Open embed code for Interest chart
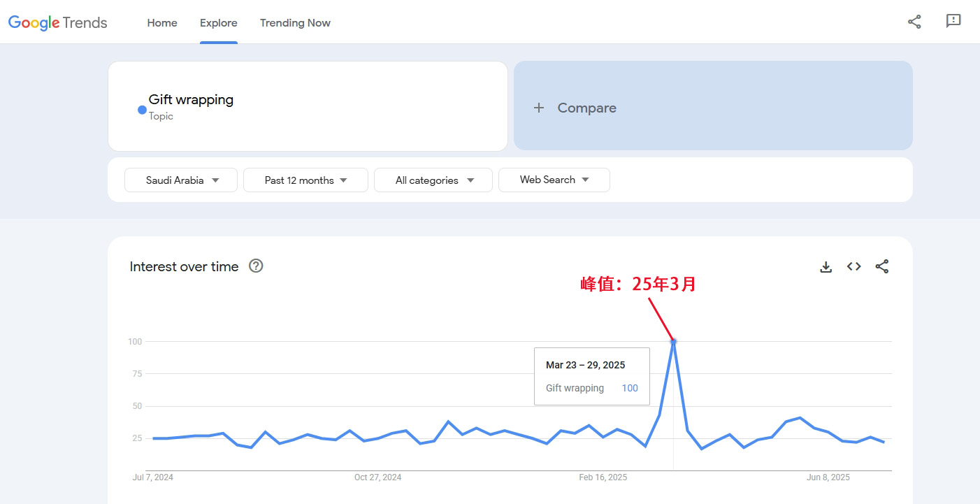 pos(853,266)
